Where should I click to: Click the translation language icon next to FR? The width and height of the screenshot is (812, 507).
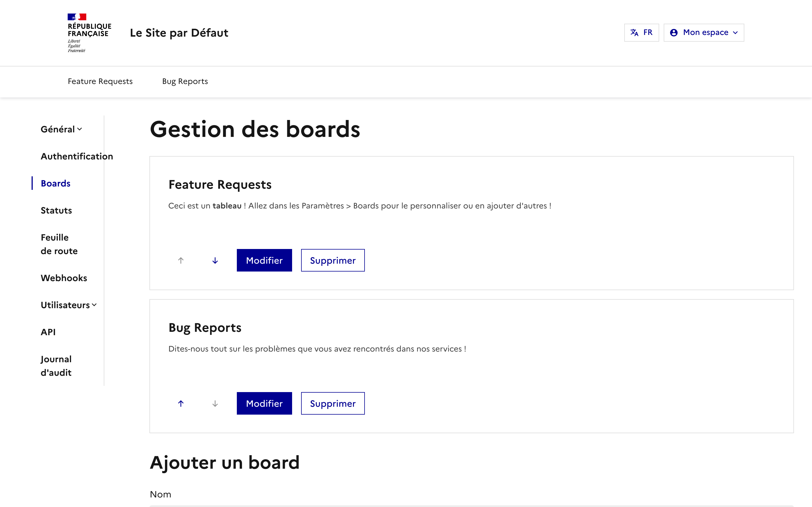point(634,32)
